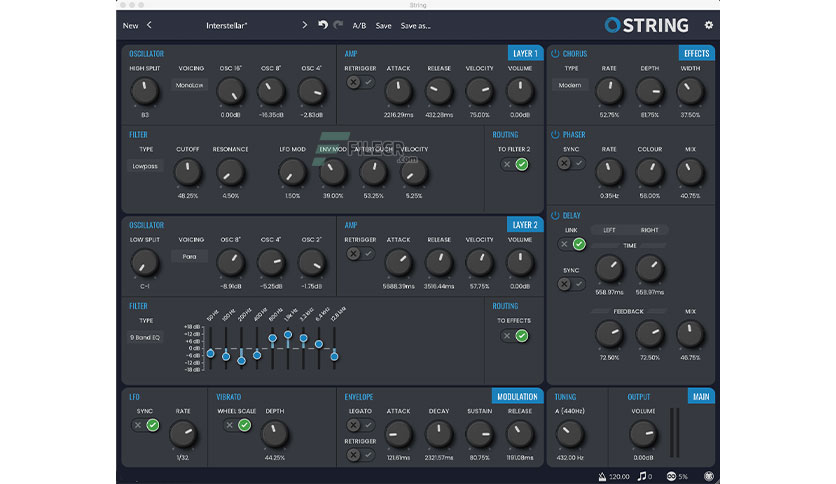This screenshot has width=836, height=484.
Task: Click the Vibrato Depth knob
Action: 275,434
